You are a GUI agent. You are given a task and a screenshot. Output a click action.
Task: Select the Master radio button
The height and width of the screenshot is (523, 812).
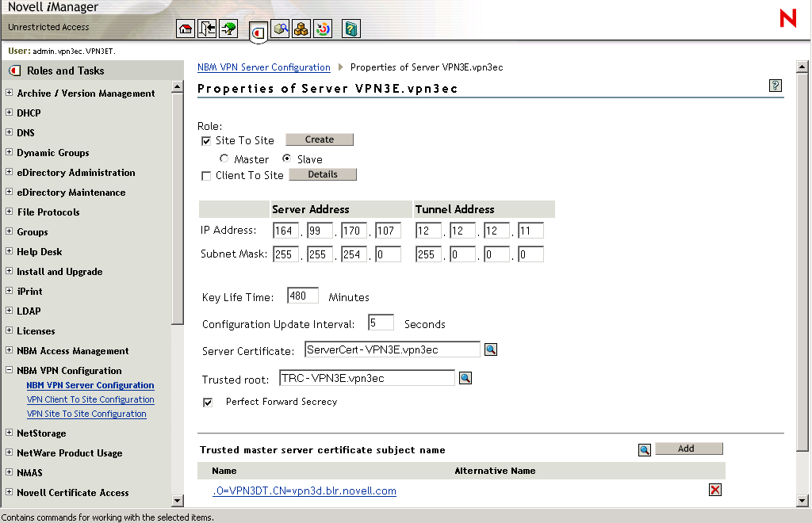click(224, 158)
